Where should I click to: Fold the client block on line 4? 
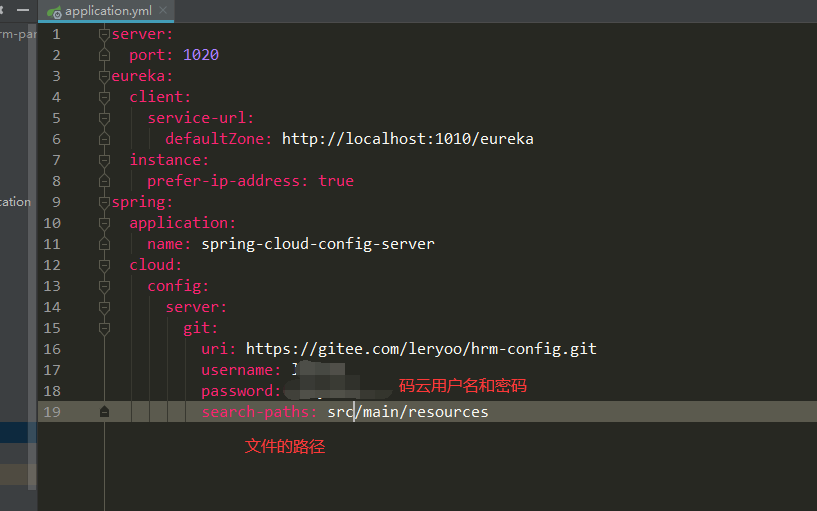[x=104, y=97]
